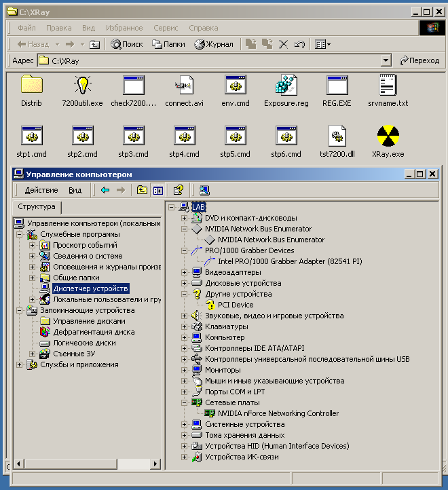The width and height of the screenshot is (448, 490).
Task: Click the Distrib folder icon
Action: click(31, 86)
